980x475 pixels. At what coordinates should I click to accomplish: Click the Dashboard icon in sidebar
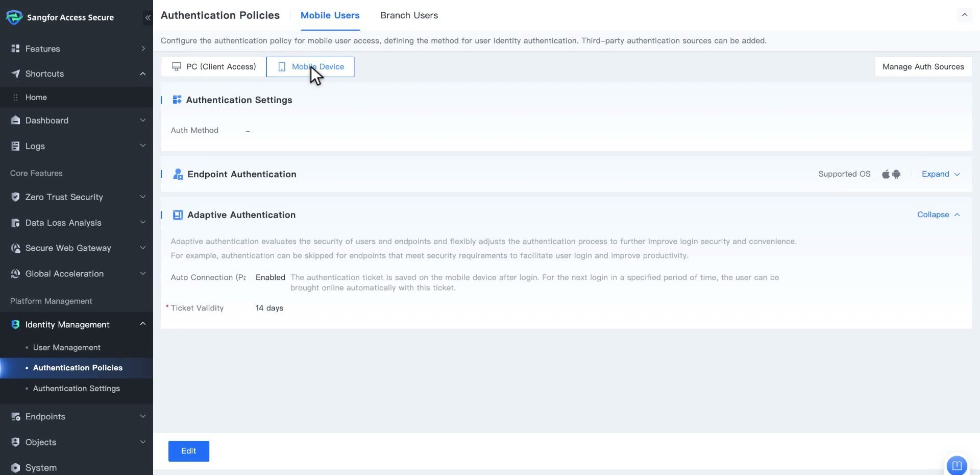pyautogui.click(x=15, y=120)
